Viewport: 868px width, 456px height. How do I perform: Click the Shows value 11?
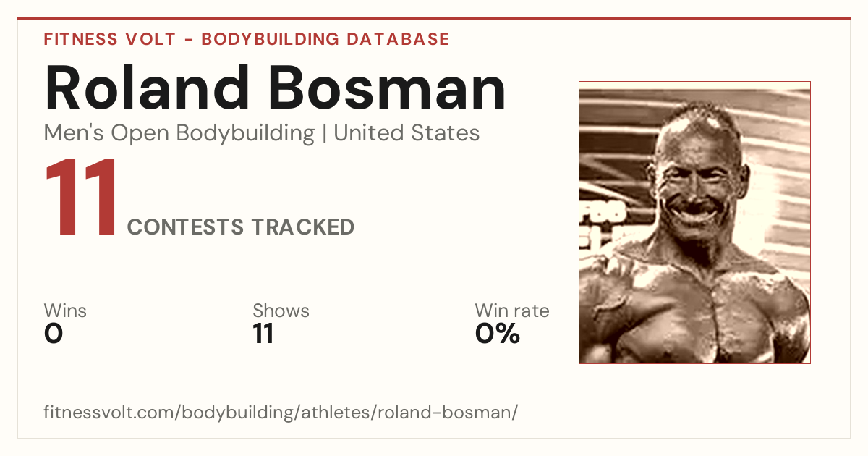[263, 334]
